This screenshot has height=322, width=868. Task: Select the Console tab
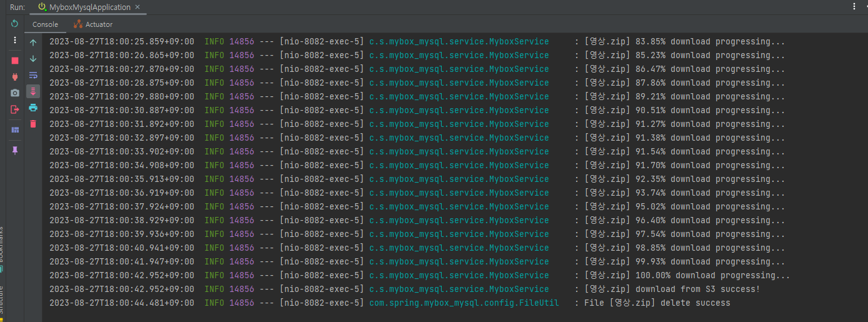coord(45,24)
